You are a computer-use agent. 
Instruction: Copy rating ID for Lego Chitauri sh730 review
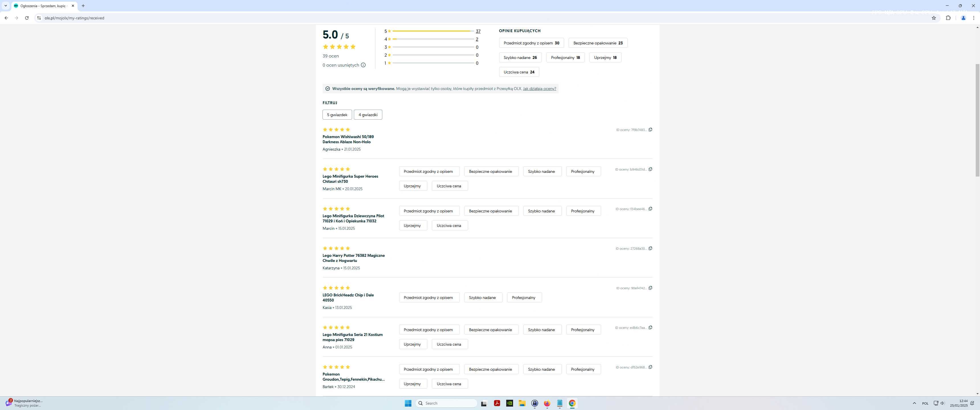coord(650,169)
